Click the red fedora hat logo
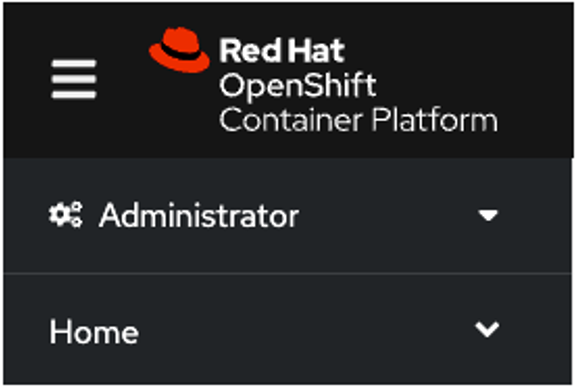 point(179,50)
